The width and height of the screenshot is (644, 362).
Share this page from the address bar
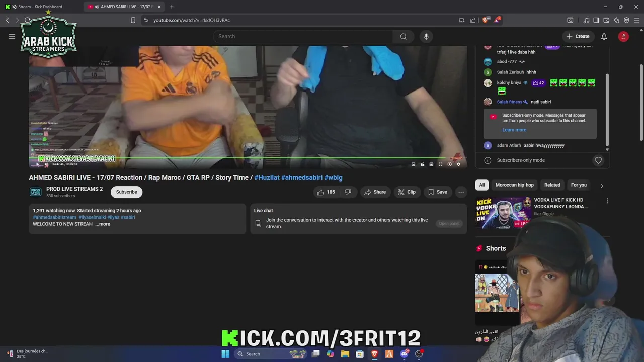click(x=473, y=20)
